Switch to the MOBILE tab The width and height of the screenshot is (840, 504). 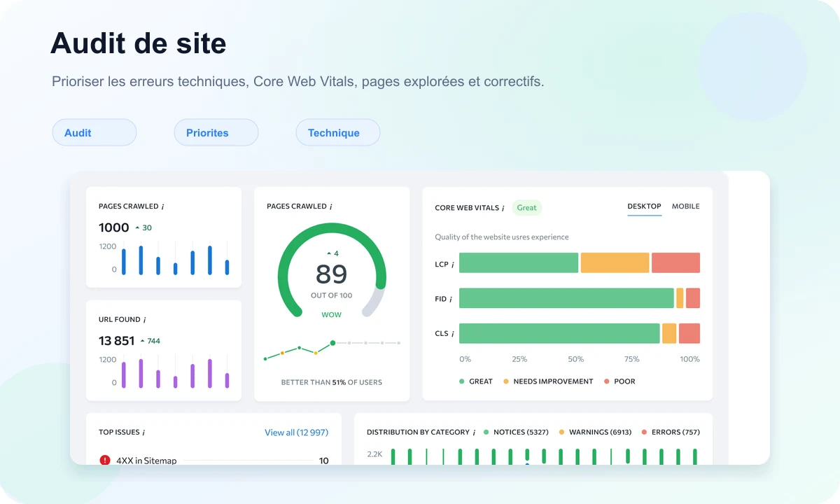(x=685, y=206)
